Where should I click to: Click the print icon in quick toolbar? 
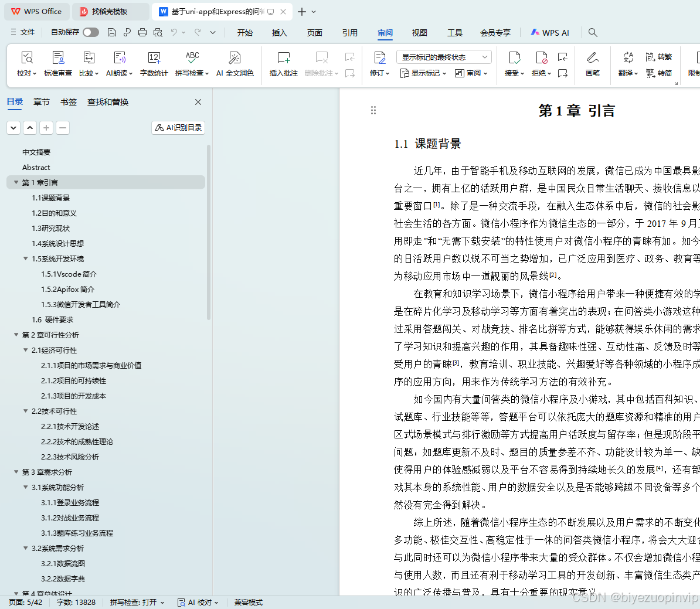pos(142,32)
